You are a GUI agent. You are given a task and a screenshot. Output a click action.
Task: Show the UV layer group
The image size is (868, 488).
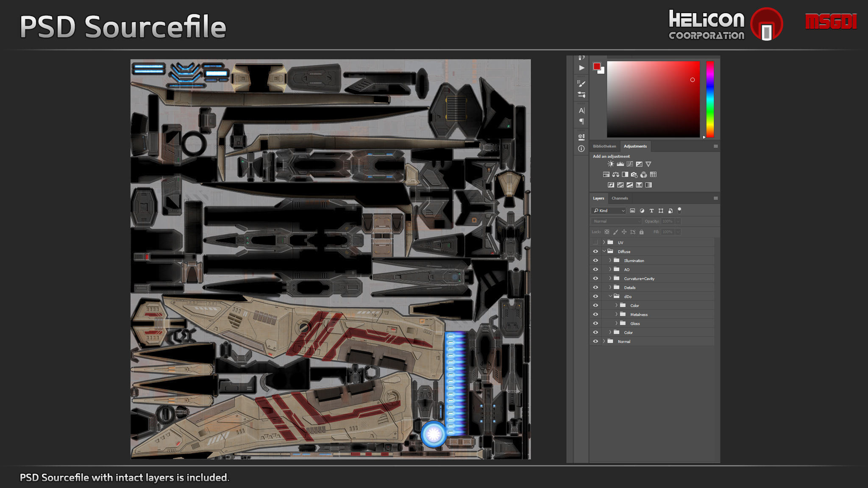[x=595, y=242]
